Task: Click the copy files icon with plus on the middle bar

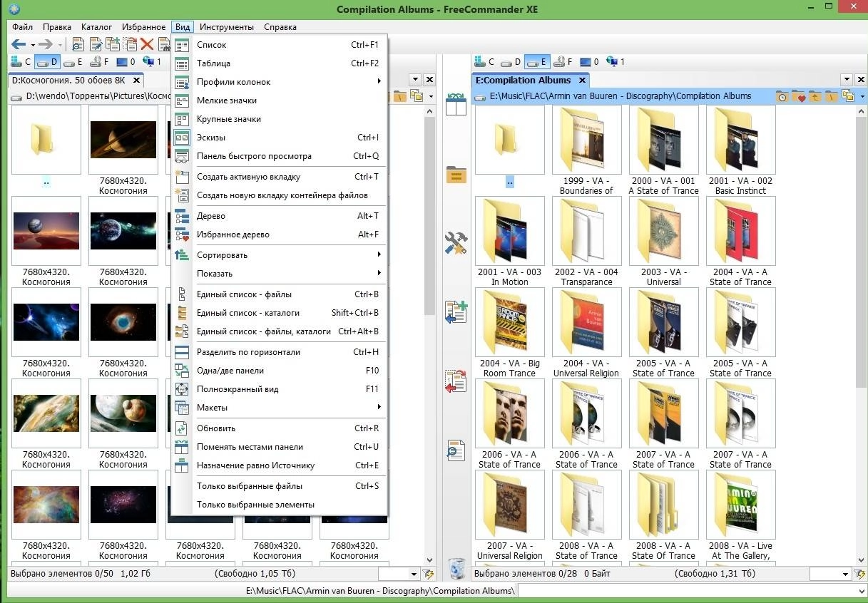Action: click(x=456, y=312)
